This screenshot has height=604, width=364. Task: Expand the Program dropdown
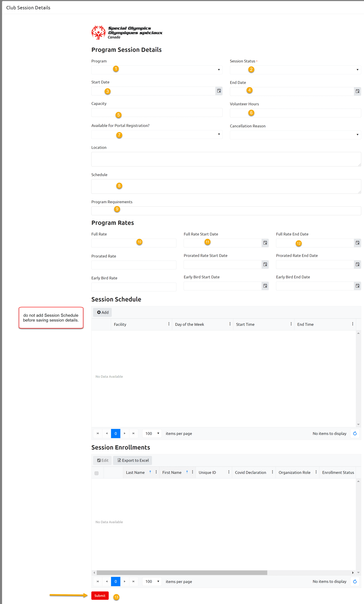[157, 70]
